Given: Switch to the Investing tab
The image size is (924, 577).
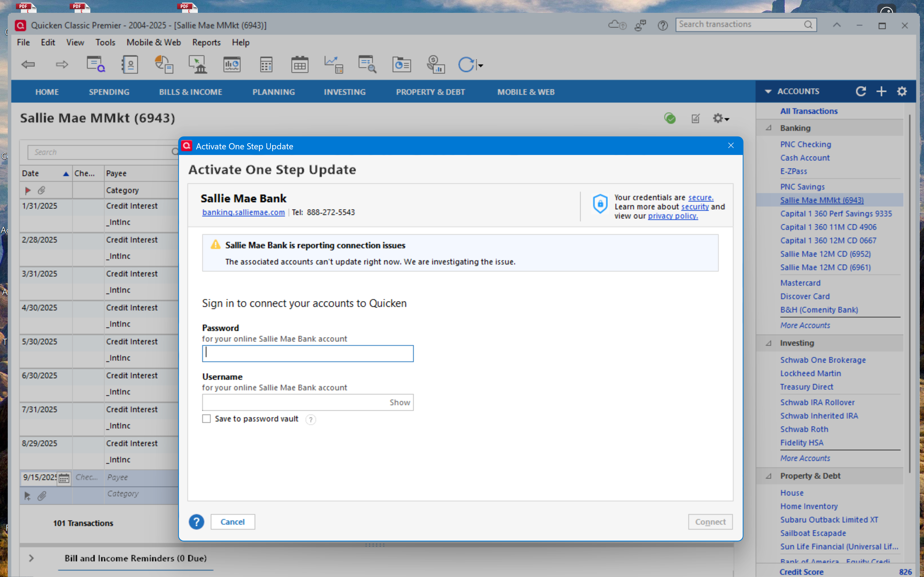Looking at the screenshot, I should click(344, 92).
